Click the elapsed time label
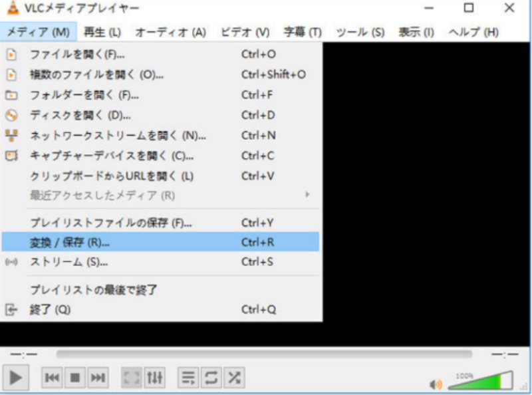 [24, 354]
